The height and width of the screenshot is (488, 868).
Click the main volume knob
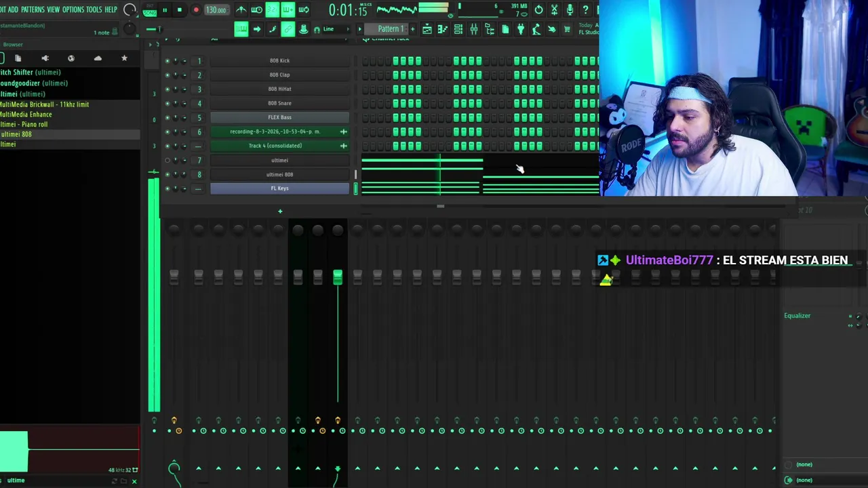tap(130, 9)
